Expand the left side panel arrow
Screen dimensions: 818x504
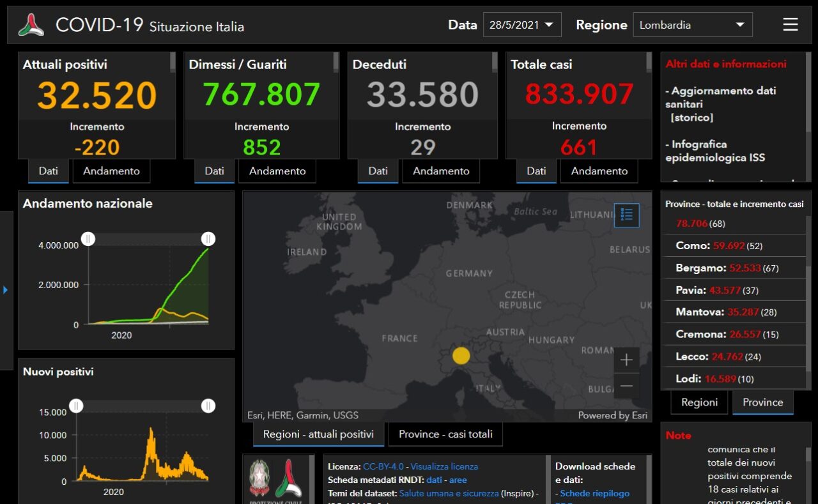coord(6,290)
